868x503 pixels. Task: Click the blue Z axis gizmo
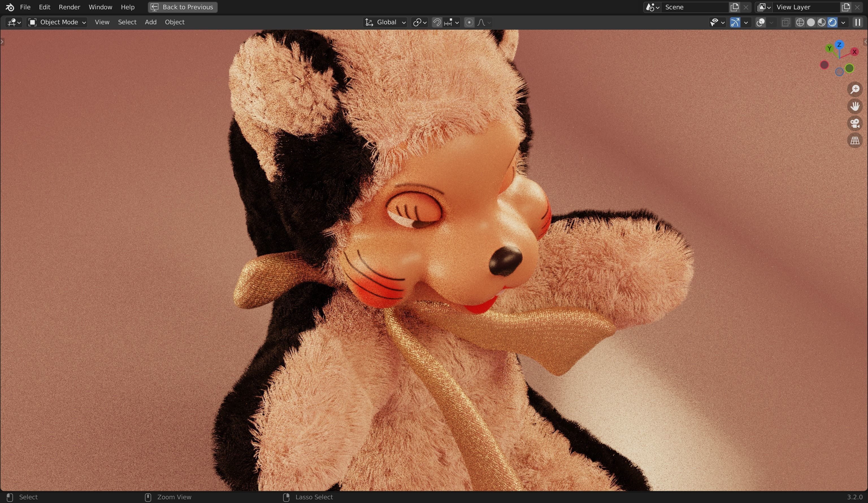click(x=839, y=45)
